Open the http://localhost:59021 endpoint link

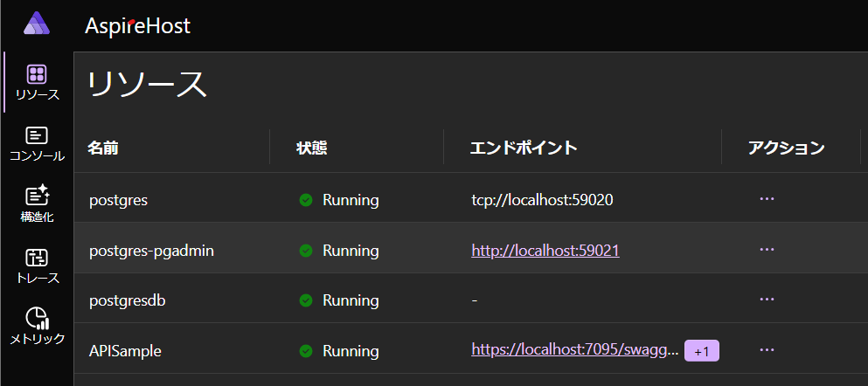pyautogui.click(x=545, y=251)
